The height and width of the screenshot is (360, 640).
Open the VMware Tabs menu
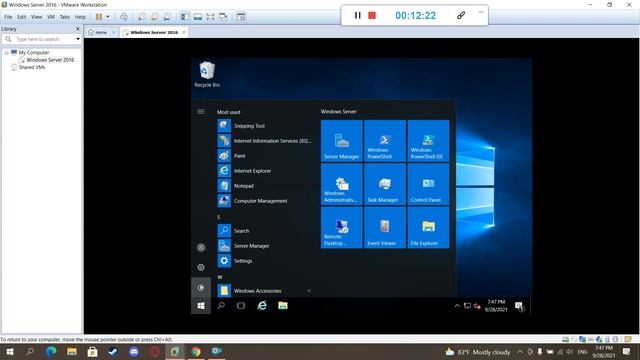[x=65, y=17]
